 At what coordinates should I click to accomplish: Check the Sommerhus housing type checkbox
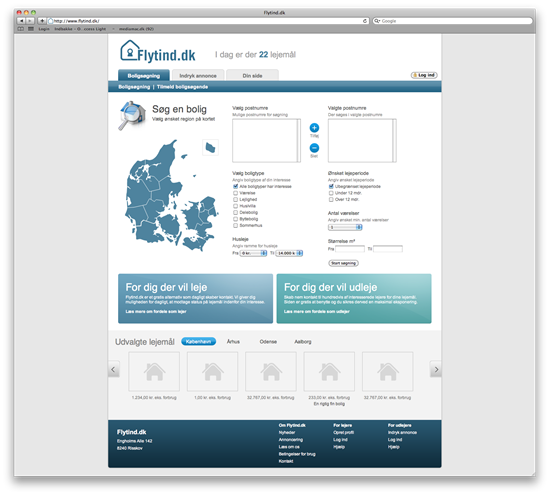[x=236, y=226]
